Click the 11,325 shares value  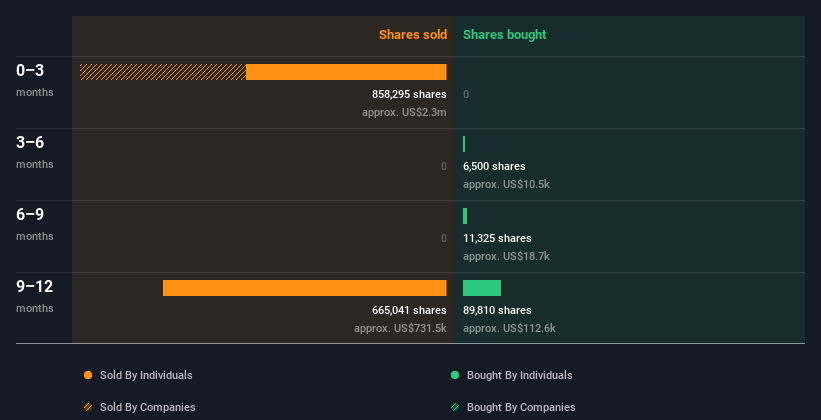click(497, 238)
